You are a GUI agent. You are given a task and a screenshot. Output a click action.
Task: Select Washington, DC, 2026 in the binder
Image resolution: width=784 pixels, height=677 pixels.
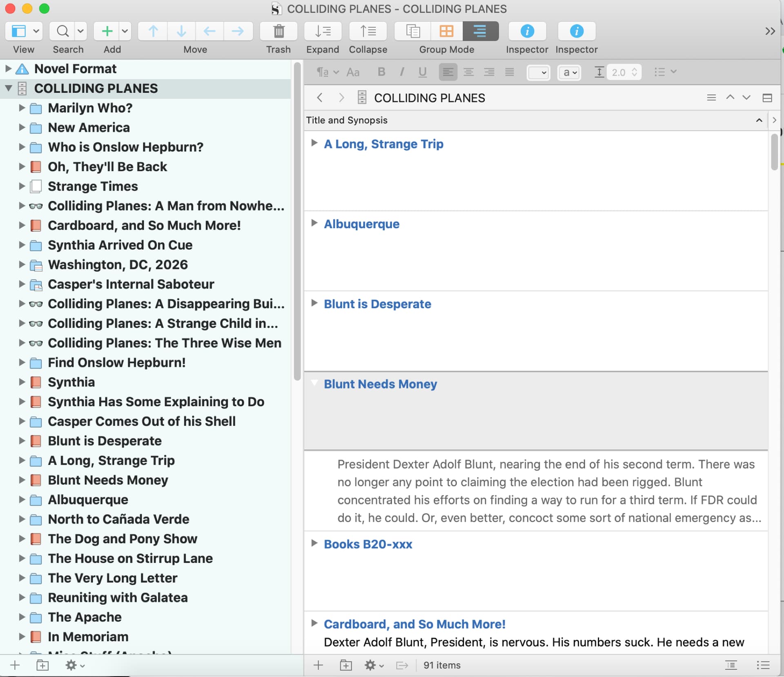(118, 264)
